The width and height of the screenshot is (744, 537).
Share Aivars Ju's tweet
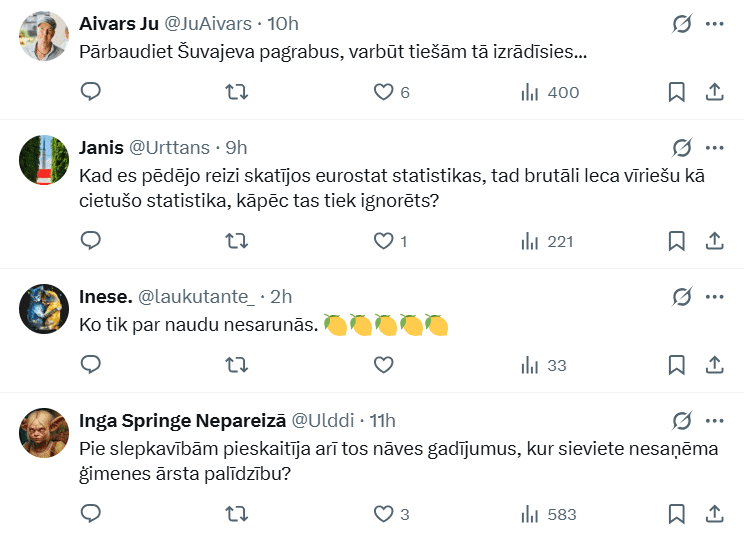coord(715,92)
